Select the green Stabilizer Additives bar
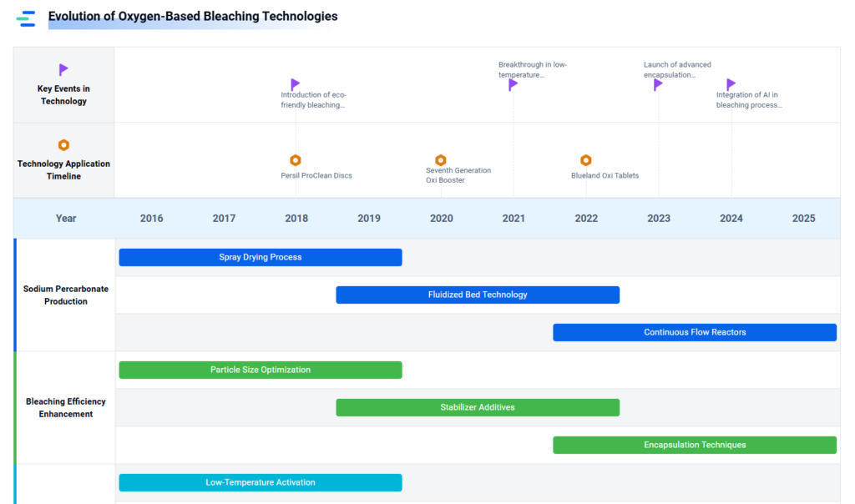The height and width of the screenshot is (504, 855). (478, 407)
